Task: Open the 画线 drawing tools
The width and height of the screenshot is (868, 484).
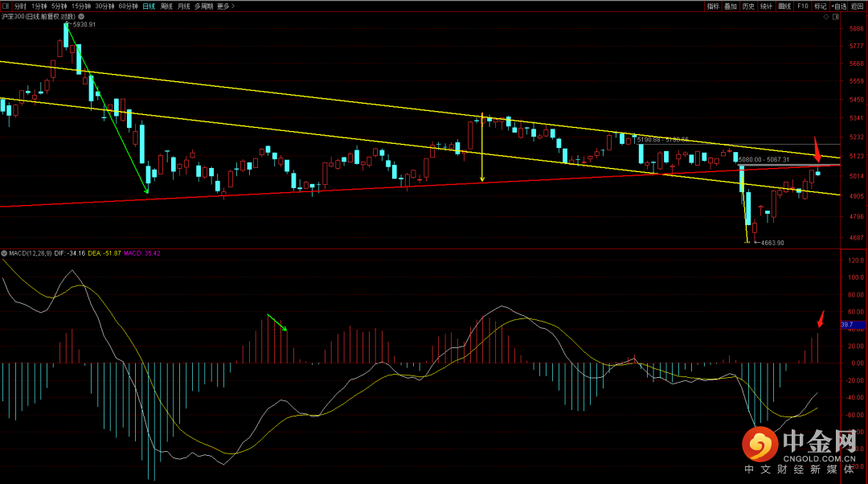Action: pyautogui.click(x=784, y=6)
